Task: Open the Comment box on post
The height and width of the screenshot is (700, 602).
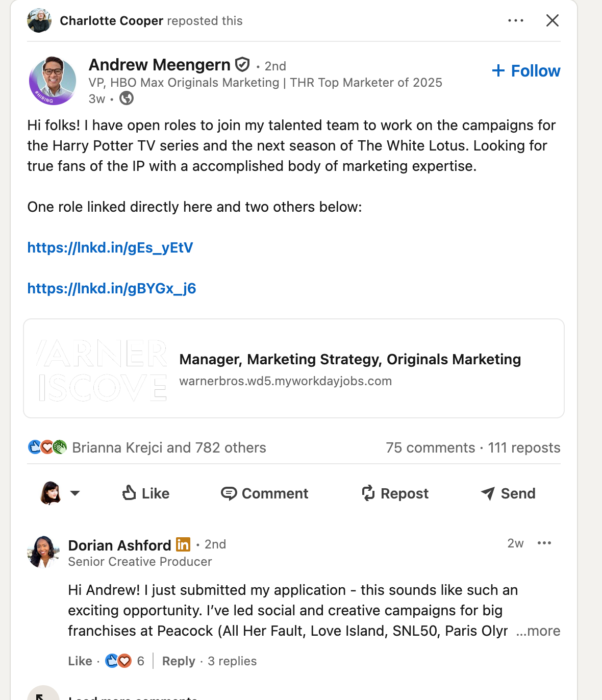Action: pyautogui.click(x=265, y=493)
